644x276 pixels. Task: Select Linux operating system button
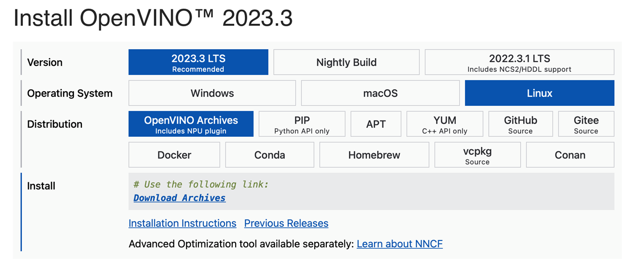tap(539, 93)
